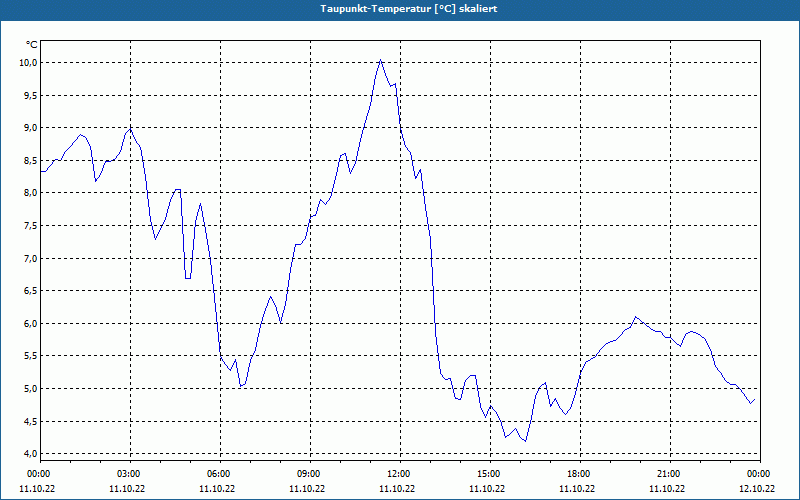The height and width of the screenshot is (500, 800).
Task: Click the 09:00 time axis label
Action: click(x=310, y=474)
